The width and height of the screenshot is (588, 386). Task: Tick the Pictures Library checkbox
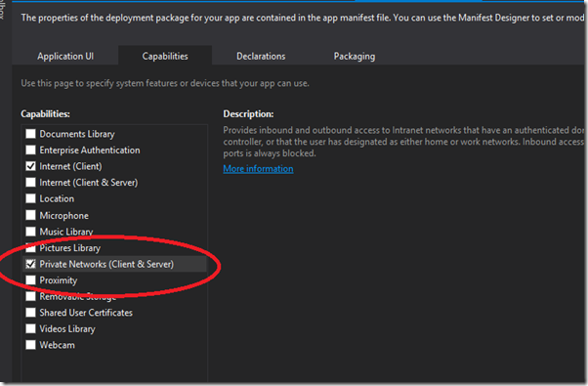pyautogui.click(x=30, y=247)
